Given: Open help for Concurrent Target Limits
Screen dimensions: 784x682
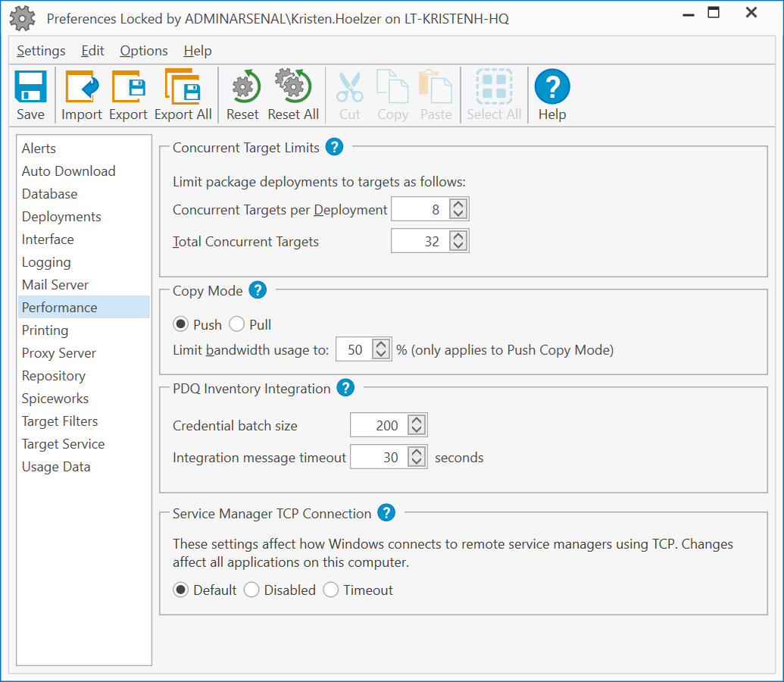Looking at the screenshot, I should [334, 147].
